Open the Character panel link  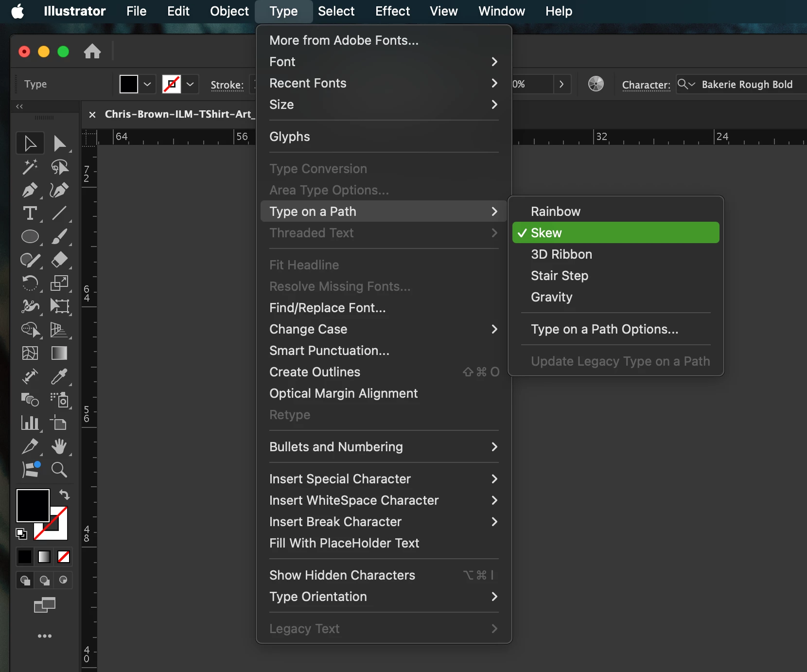646,85
